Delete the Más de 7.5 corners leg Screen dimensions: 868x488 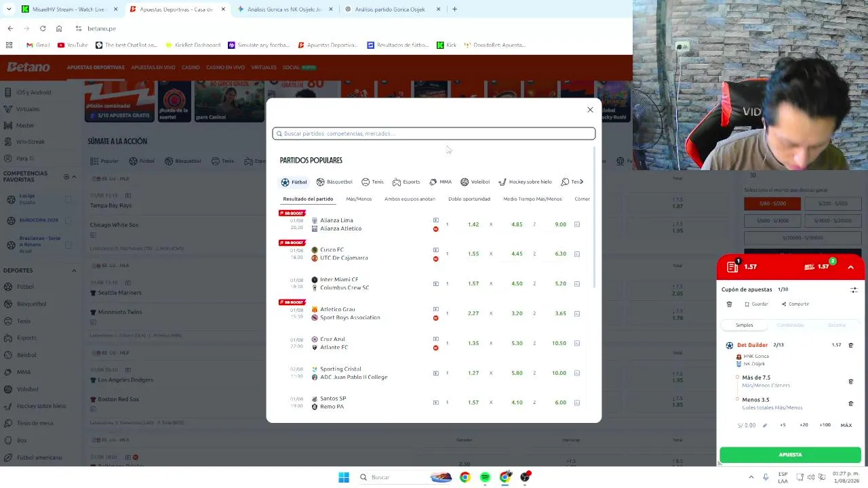(850, 382)
